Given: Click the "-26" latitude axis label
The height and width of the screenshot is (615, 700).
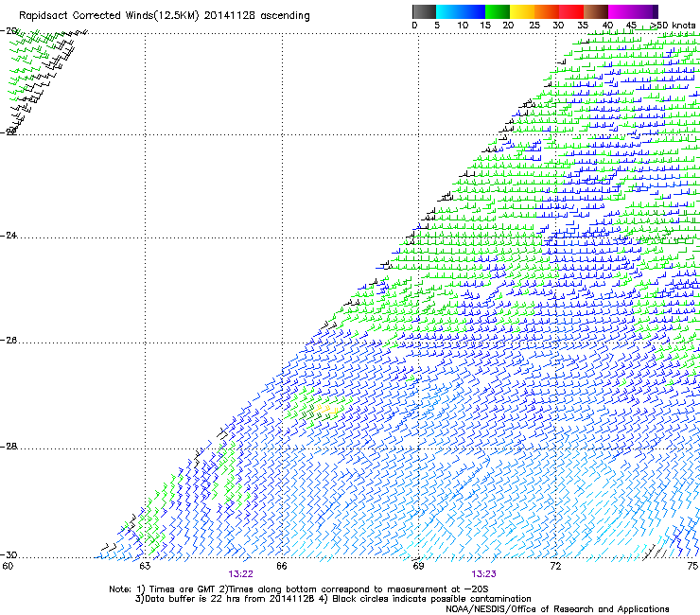Looking at the screenshot, I should [x=9, y=341].
